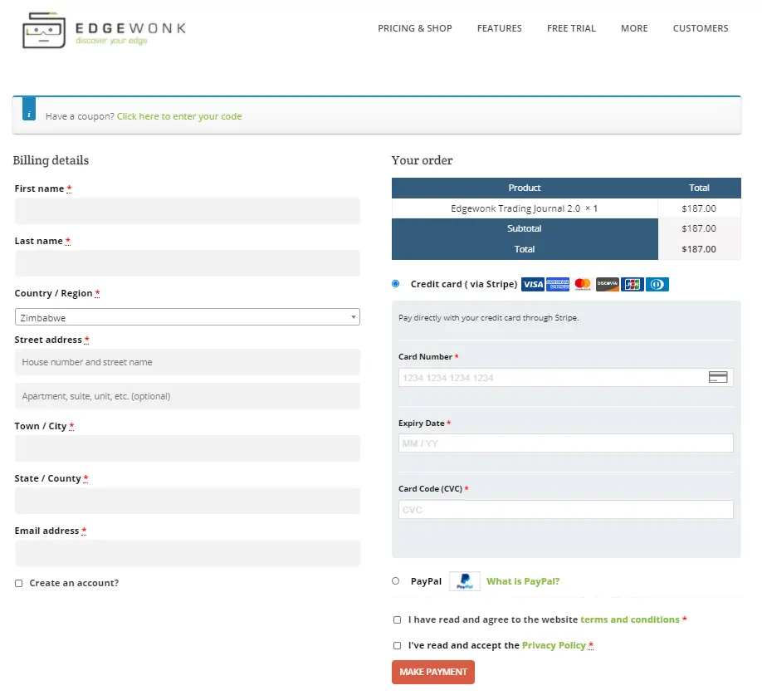Focus the First name input field

(x=187, y=211)
